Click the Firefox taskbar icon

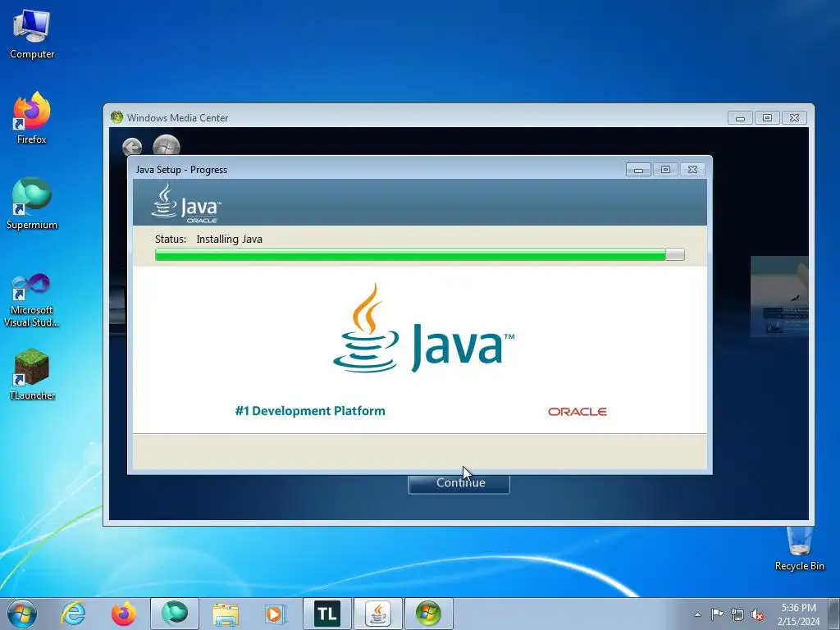[124, 614]
